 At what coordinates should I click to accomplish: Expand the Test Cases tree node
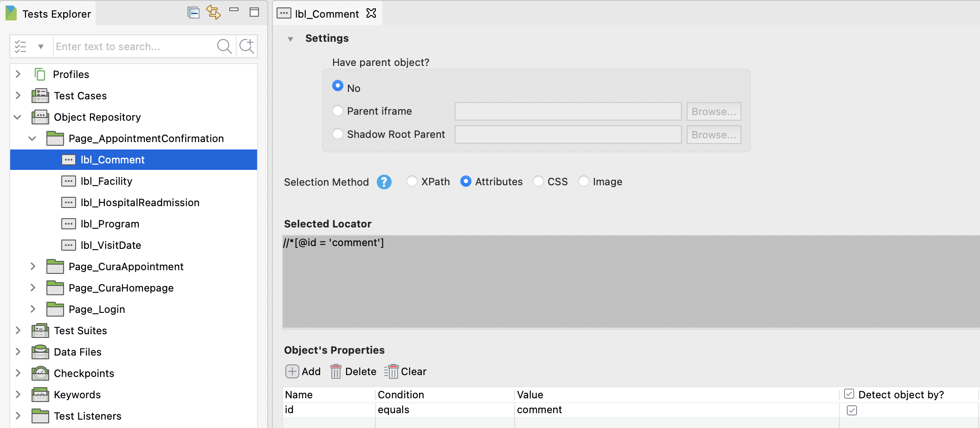point(18,96)
